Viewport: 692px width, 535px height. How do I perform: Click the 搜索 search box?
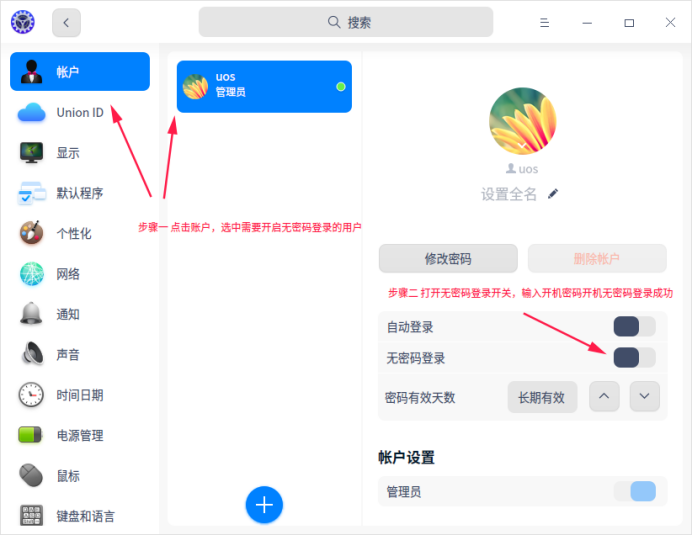coord(346,22)
